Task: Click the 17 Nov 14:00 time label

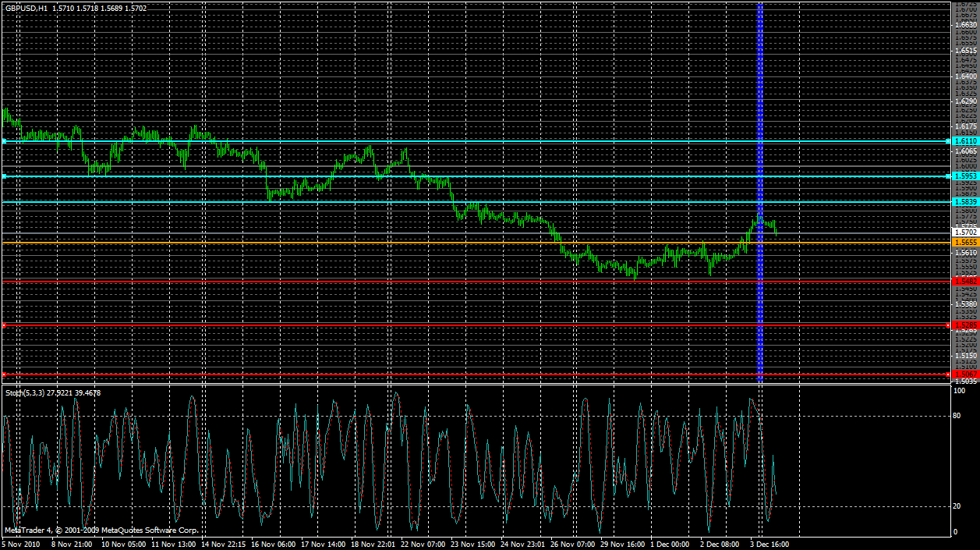Action: pyautogui.click(x=323, y=543)
